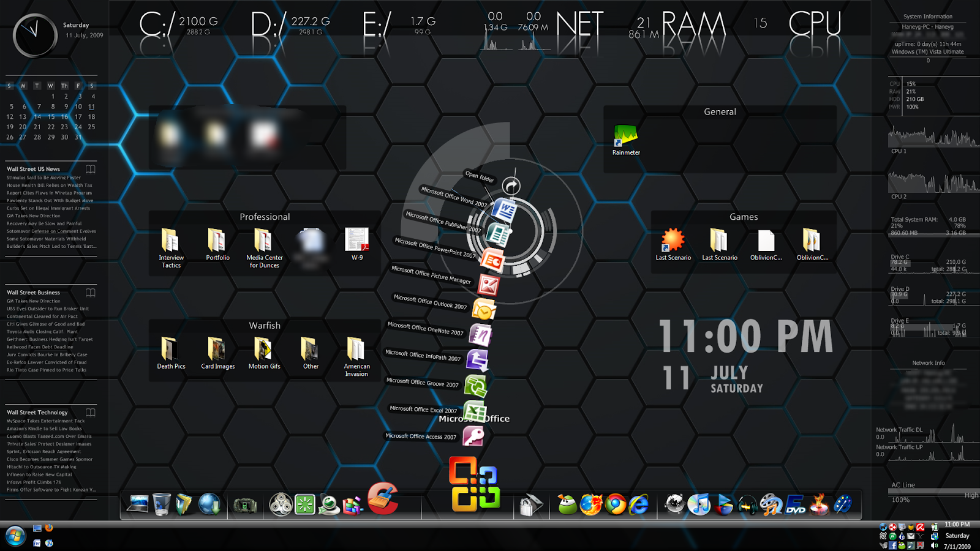Open 'Stimulus Said to Be Moving Faster' headline
980x551 pixels.
43,178
